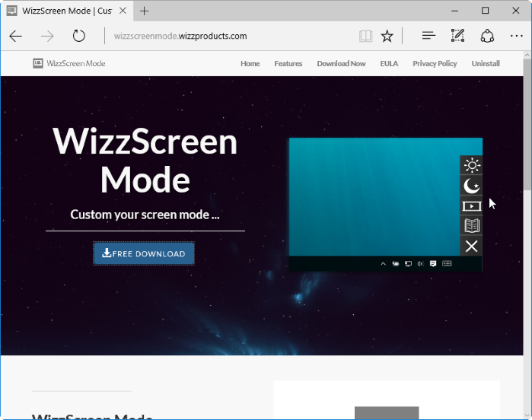The width and height of the screenshot is (532, 420).
Task: Click the notification icon in preview taskbar
Action: [x=433, y=263]
